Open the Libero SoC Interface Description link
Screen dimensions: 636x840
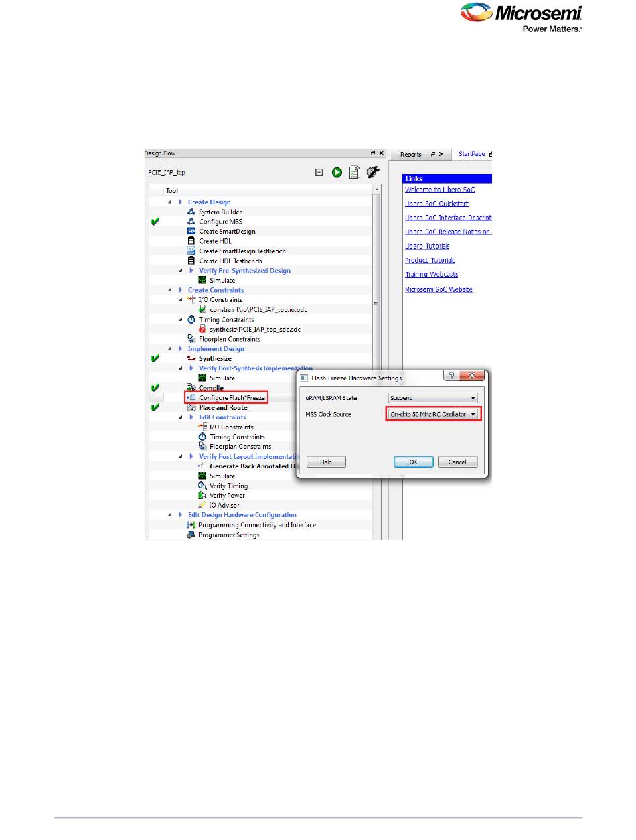tap(449, 218)
